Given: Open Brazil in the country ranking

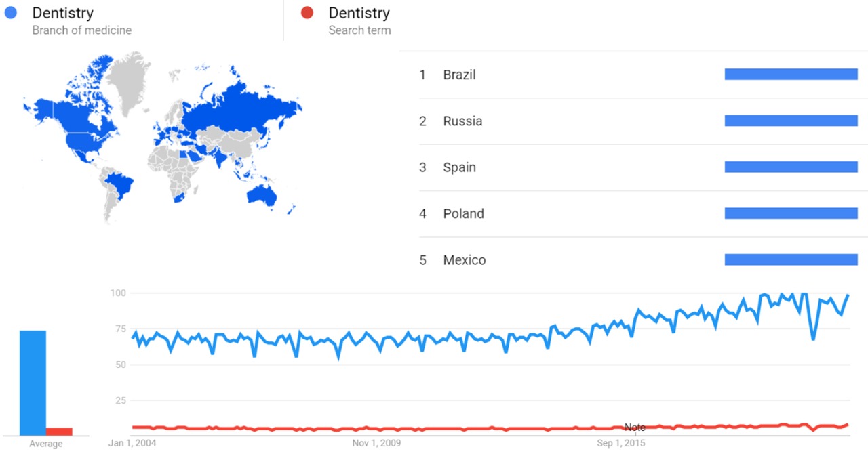Looking at the screenshot, I should click(459, 75).
